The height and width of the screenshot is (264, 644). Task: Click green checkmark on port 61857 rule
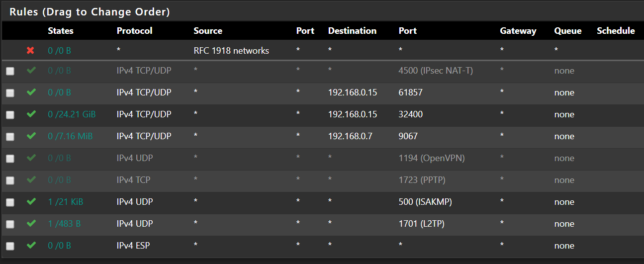tap(31, 92)
